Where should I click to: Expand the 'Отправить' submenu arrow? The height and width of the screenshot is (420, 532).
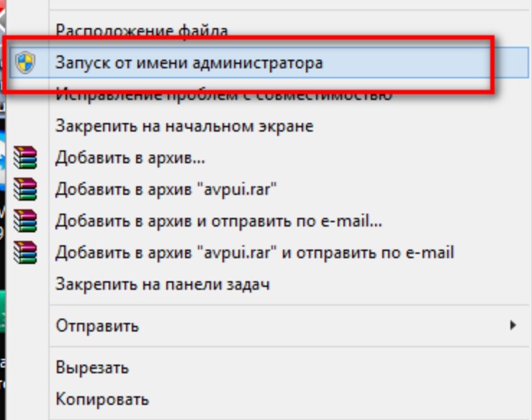click(x=513, y=325)
